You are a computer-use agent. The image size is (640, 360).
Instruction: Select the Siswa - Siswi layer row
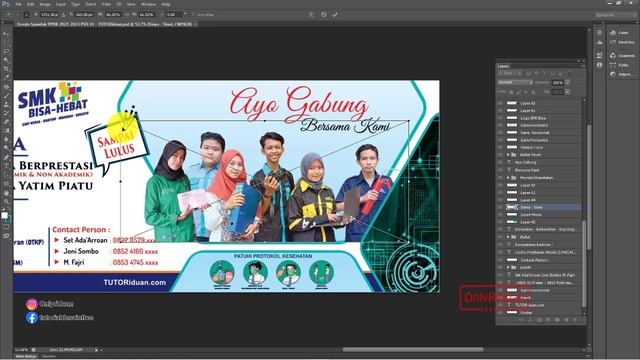[540, 207]
